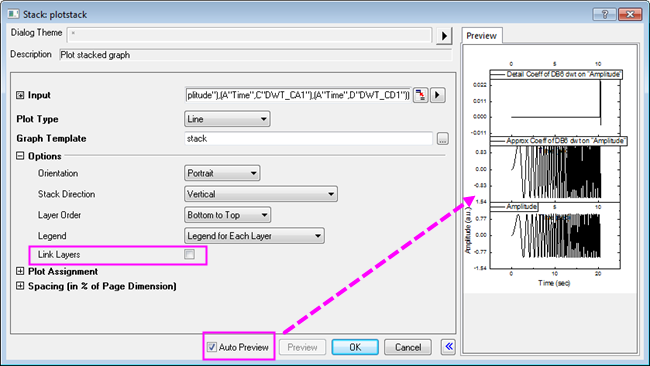
Task: Click the Graph Template stack field
Action: (308, 139)
